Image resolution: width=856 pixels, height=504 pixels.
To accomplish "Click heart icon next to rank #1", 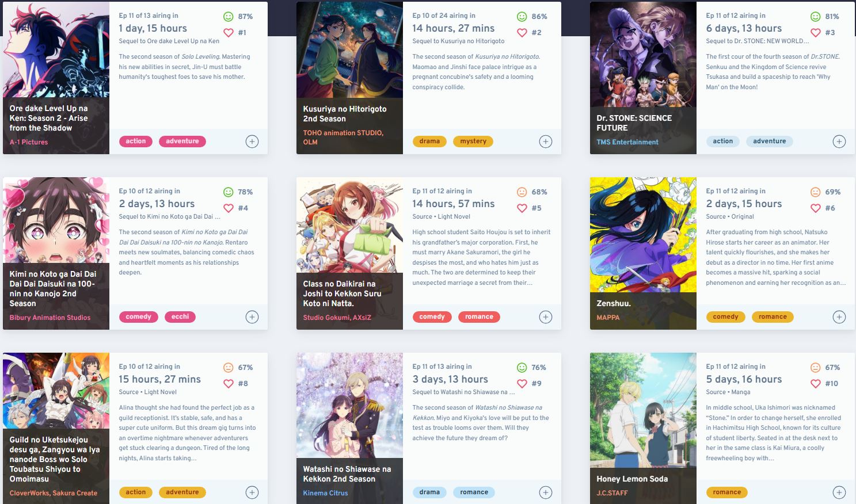I will click(229, 33).
